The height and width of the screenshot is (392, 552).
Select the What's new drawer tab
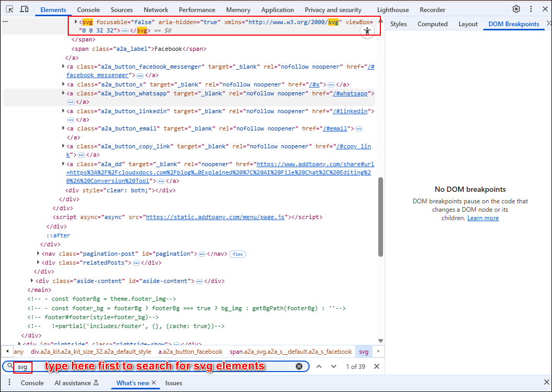pyautogui.click(x=133, y=383)
